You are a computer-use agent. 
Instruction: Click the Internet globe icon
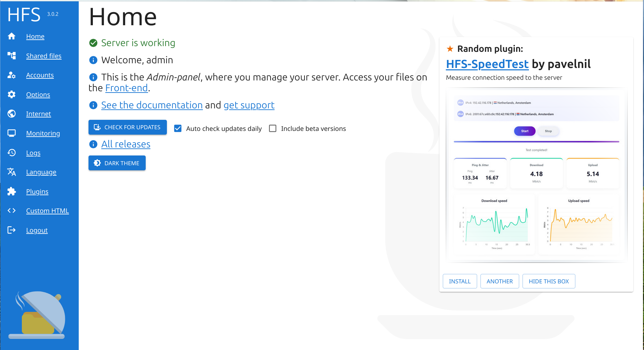coord(11,114)
